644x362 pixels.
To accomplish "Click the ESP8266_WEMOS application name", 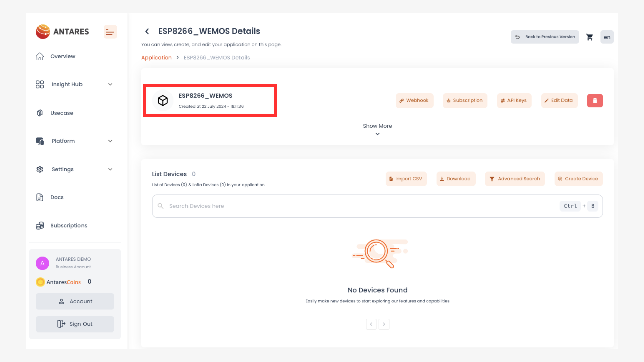I will 206,96.
